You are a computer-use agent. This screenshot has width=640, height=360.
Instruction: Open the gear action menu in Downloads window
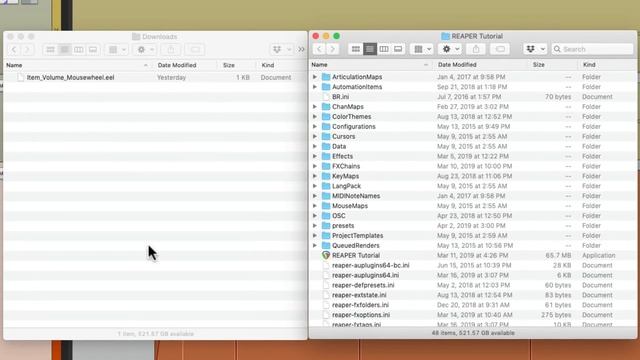pyautogui.click(x=145, y=50)
